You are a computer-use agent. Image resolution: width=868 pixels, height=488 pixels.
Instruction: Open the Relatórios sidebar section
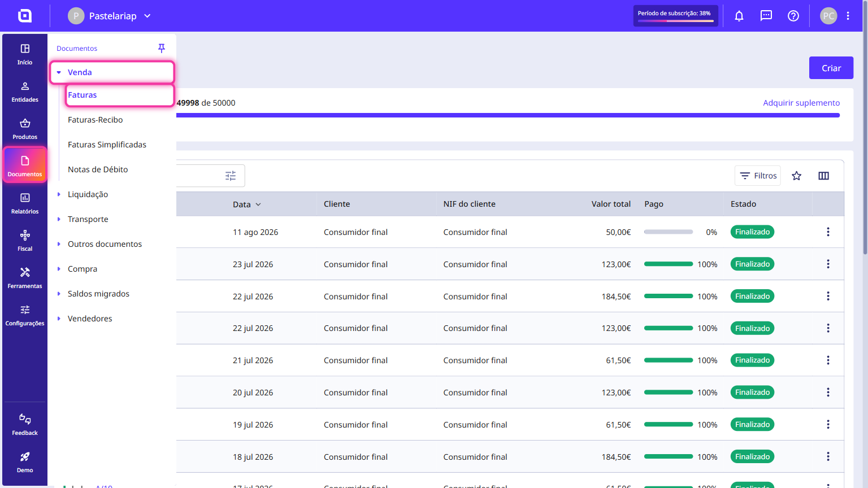[25, 203]
